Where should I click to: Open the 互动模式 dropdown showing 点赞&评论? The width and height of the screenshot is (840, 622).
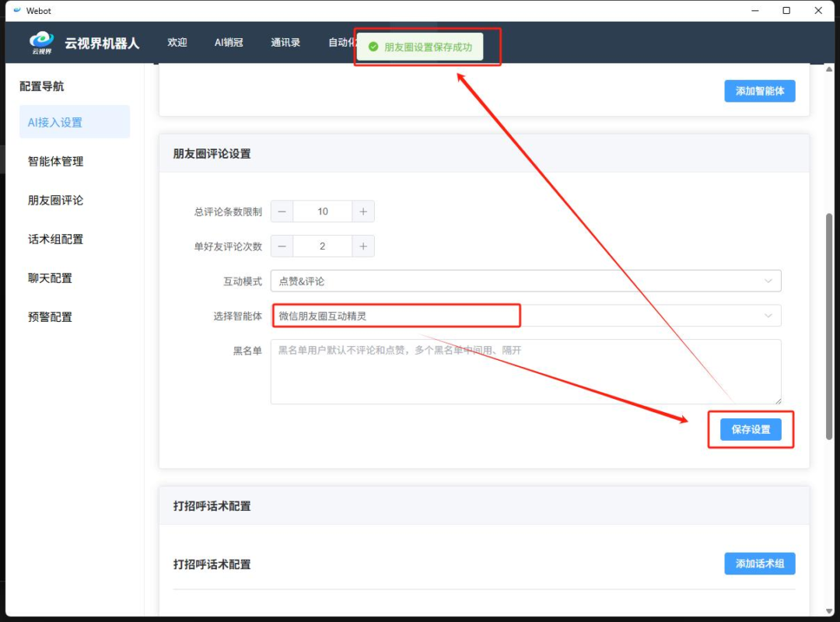[526, 281]
